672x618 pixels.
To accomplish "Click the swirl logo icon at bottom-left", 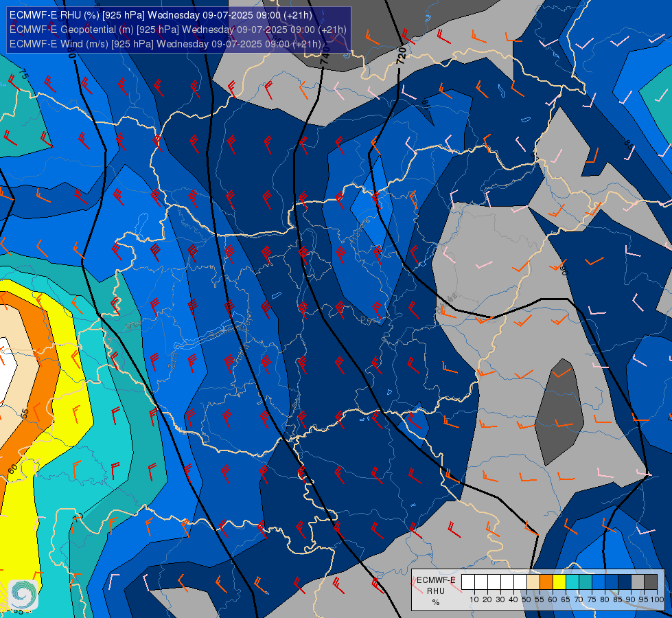I will [x=23, y=595].
